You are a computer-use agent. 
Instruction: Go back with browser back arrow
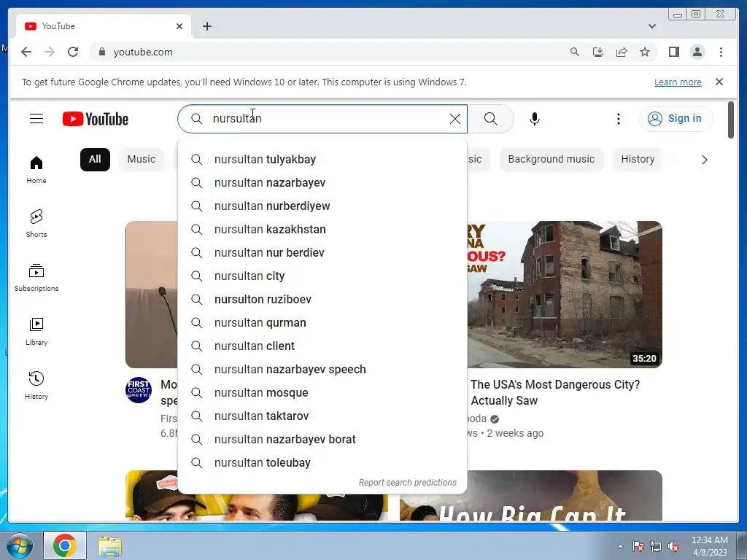click(26, 52)
